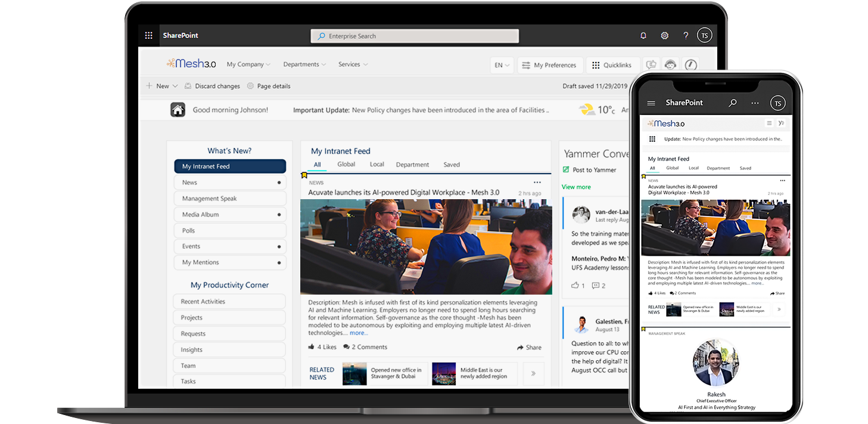Open 'Opened new office in Stavanger' laptop thumbnail
Image resolution: width=868 pixels, height=424 pixels.
(355, 374)
